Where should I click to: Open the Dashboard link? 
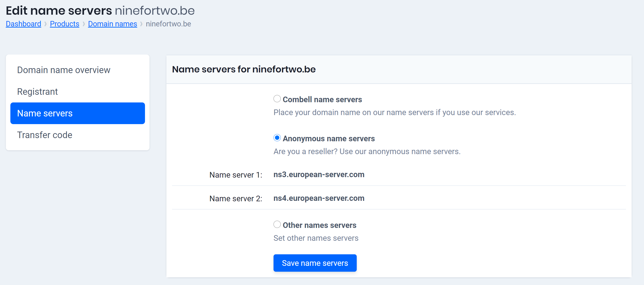(23, 24)
